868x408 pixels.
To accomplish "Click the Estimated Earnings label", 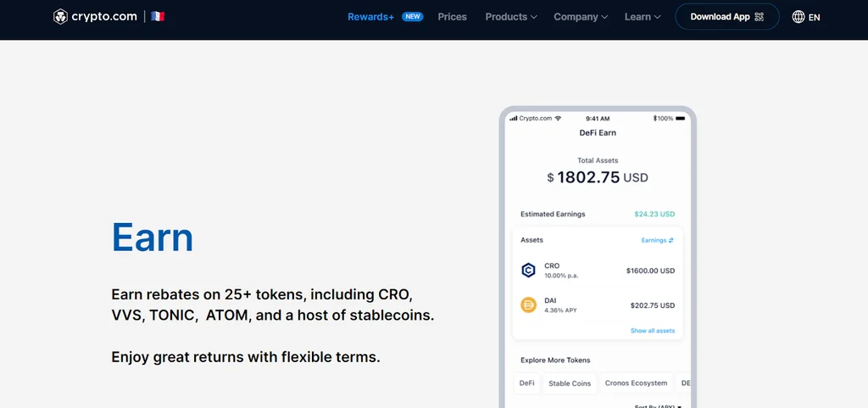I will pos(553,215).
